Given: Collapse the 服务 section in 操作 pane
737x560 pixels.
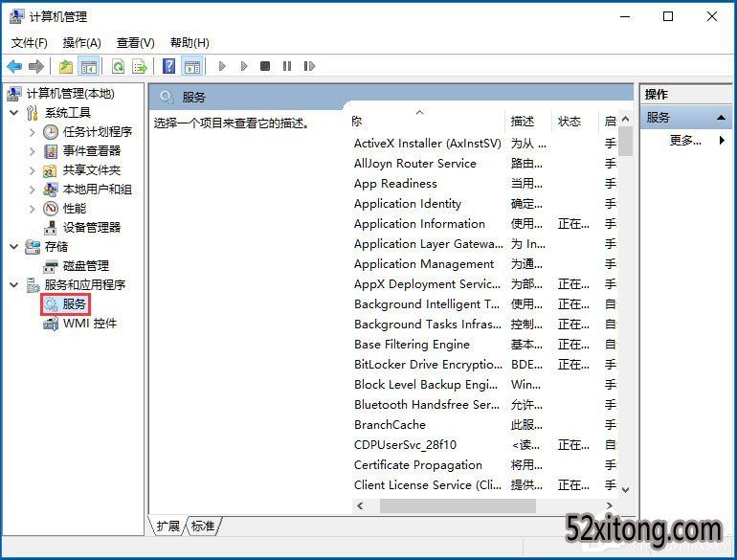Looking at the screenshot, I should click(721, 118).
